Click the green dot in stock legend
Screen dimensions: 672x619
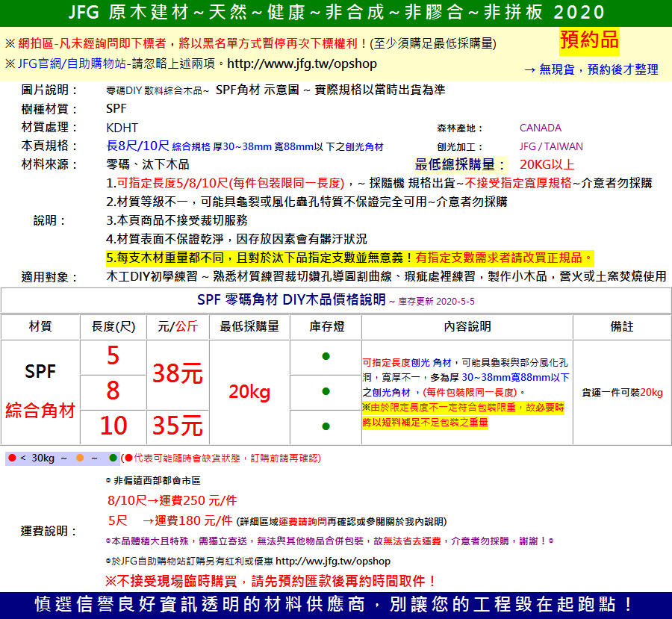(x=113, y=458)
